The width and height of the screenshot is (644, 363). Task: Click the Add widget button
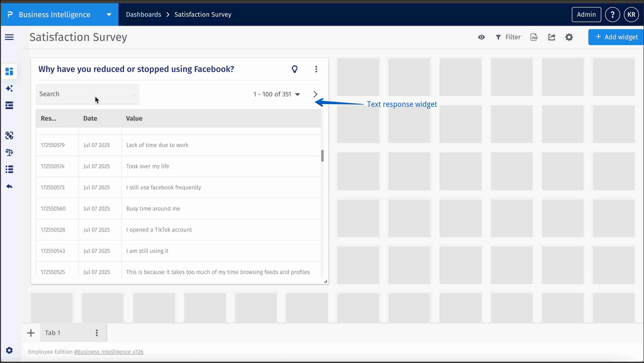click(616, 37)
